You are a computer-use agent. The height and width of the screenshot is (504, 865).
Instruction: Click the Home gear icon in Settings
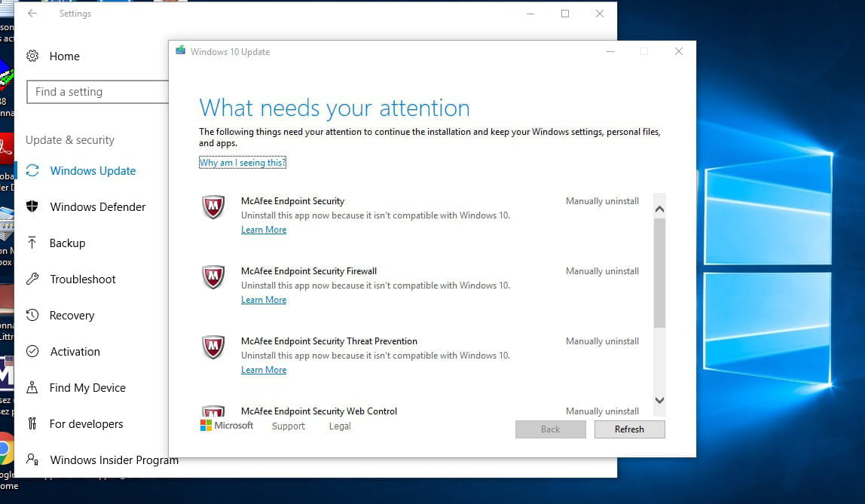32,56
